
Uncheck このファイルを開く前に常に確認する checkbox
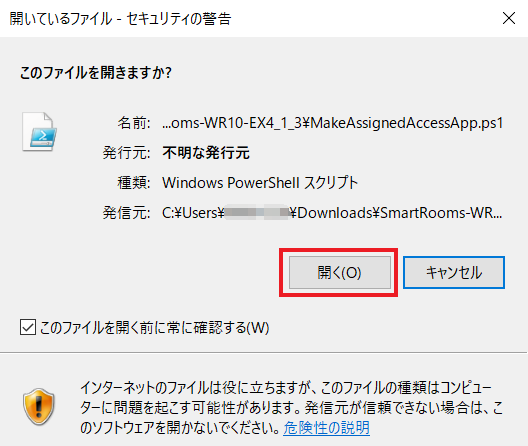point(28,327)
